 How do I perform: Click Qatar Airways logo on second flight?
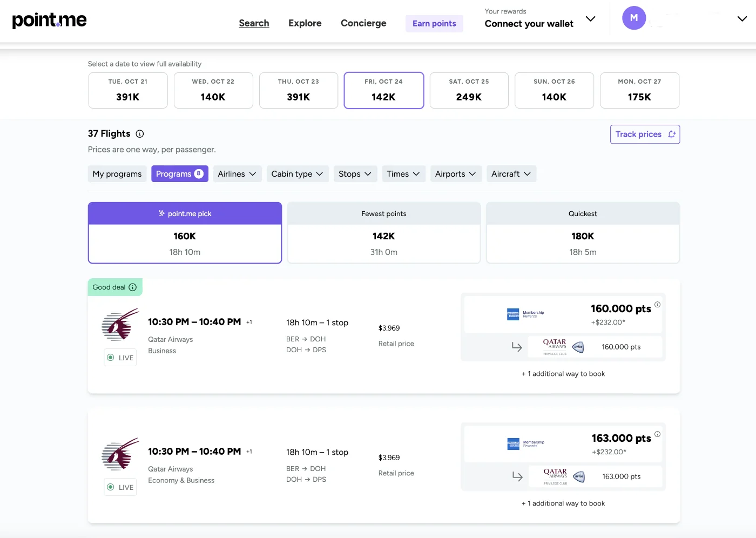(120, 454)
